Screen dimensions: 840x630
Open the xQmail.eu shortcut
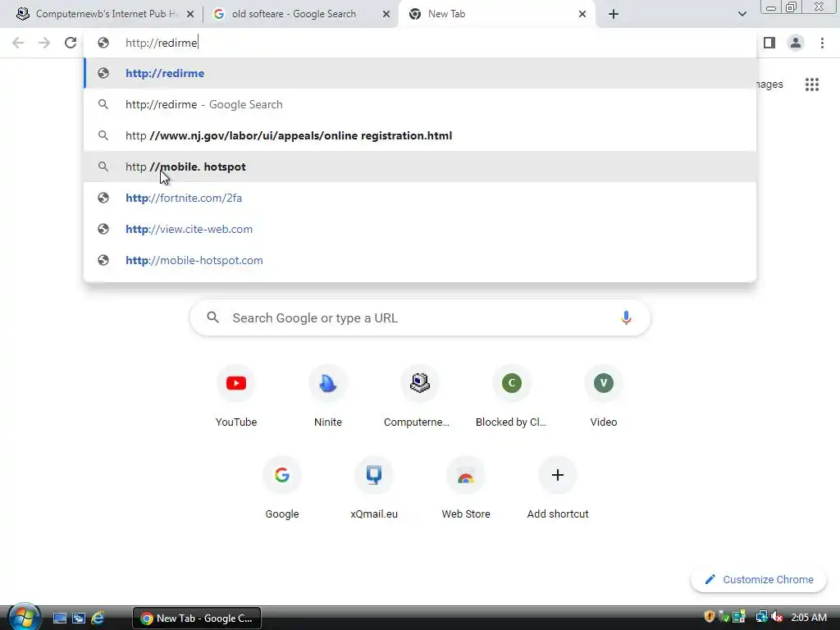coord(374,489)
